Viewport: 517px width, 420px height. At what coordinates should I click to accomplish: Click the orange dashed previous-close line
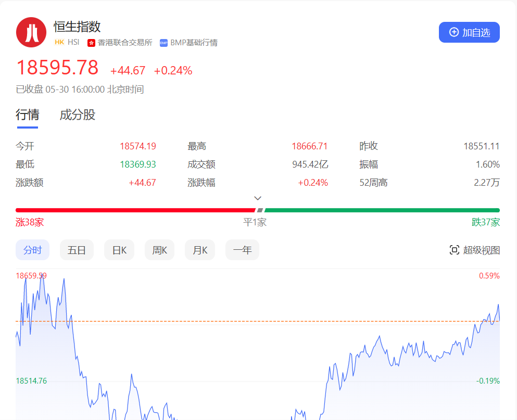pos(258,321)
